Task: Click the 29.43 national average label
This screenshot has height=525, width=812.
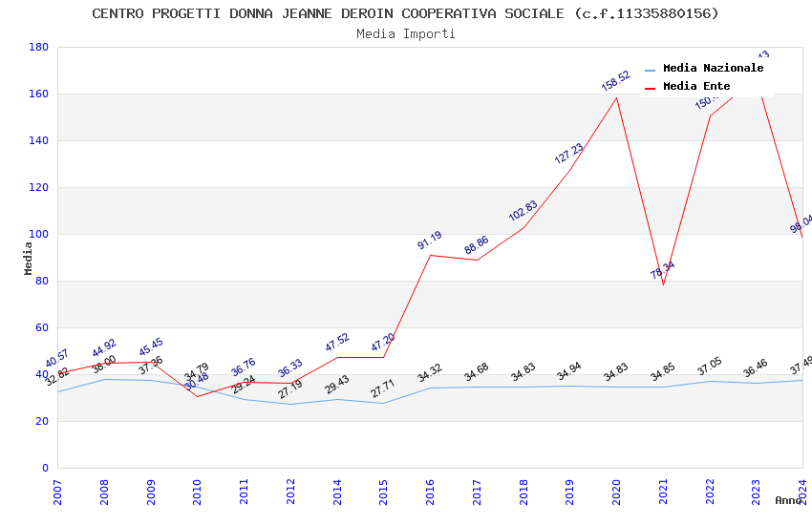Action: point(337,385)
